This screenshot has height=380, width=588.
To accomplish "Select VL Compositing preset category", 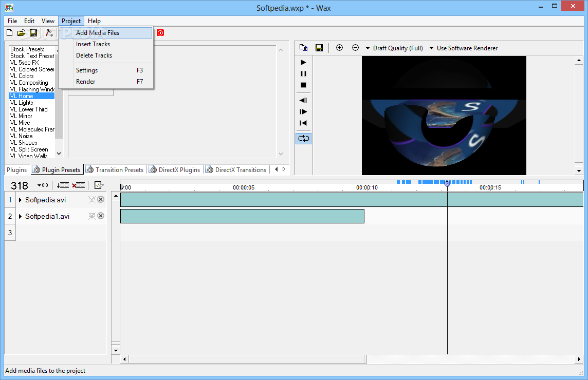I will (x=31, y=83).
